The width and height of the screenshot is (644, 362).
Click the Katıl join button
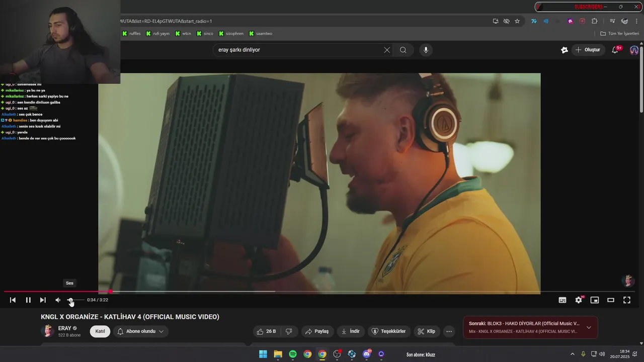pyautogui.click(x=100, y=331)
